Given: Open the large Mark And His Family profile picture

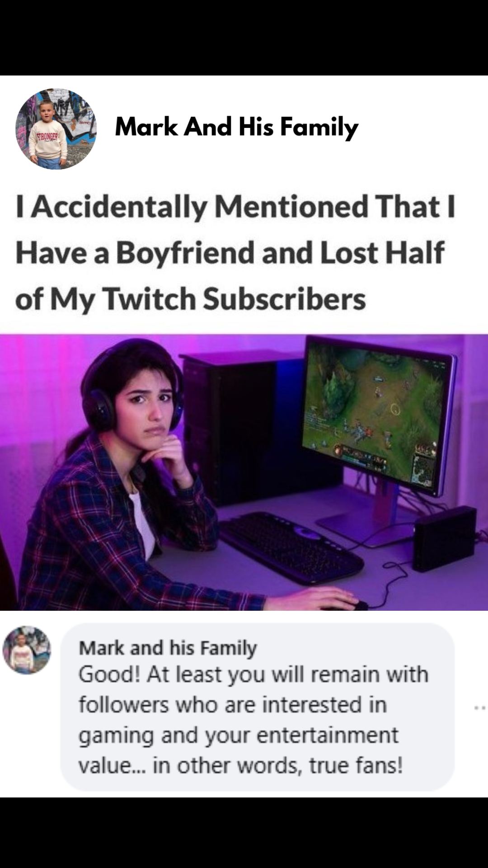Looking at the screenshot, I should (x=56, y=129).
